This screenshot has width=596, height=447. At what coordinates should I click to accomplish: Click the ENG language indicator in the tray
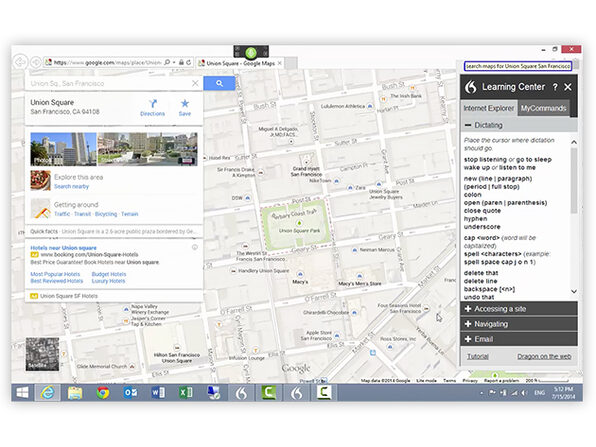click(539, 393)
